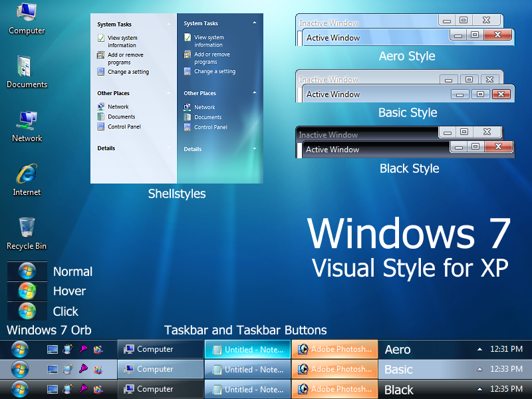The height and width of the screenshot is (399, 532).
Task: Select the Recycle Bin desktop icon
Action: pyautogui.click(x=27, y=234)
